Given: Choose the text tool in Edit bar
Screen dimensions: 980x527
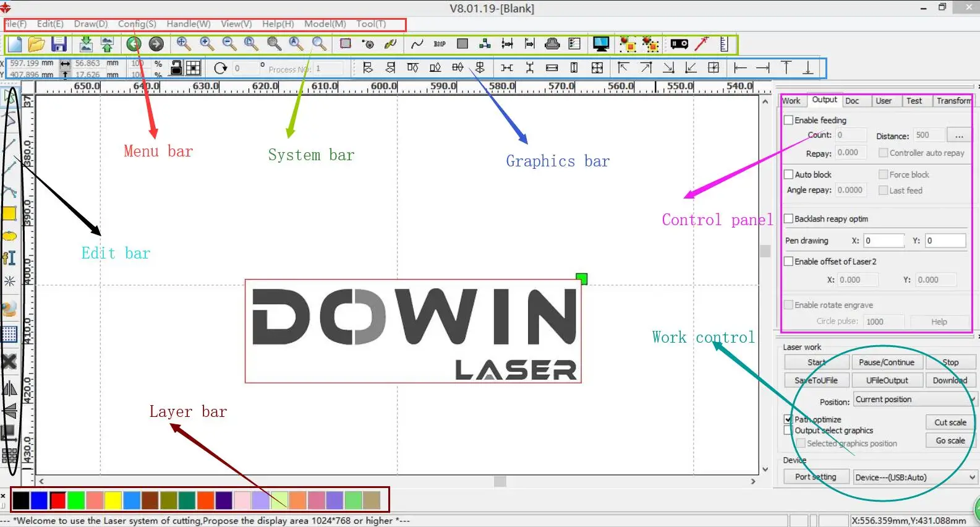Looking at the screenshot, I should pyautogui.click(x=9, y=258).
